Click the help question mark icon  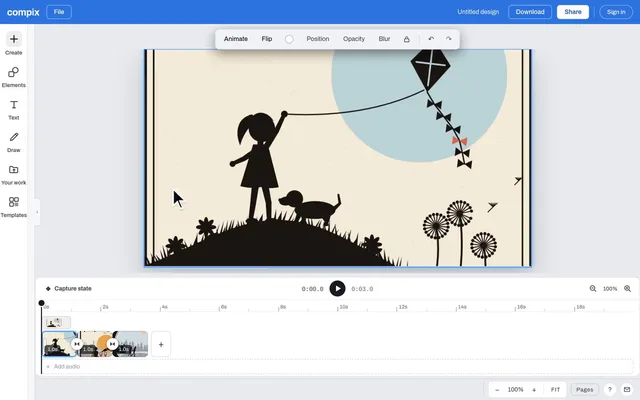609,389
